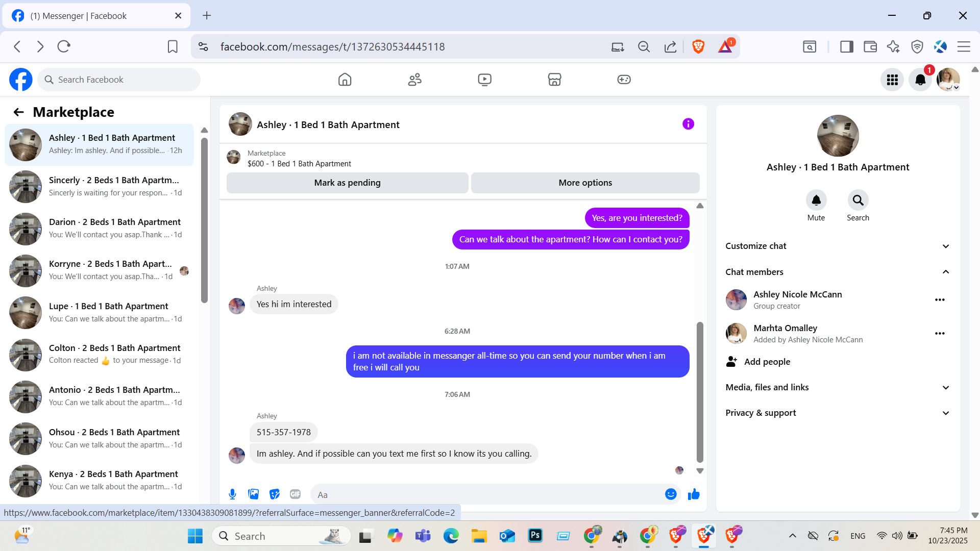Mute conversation with bell icon
The width and height of the screenshot is (980, 551).
click(x=816, y=201)
